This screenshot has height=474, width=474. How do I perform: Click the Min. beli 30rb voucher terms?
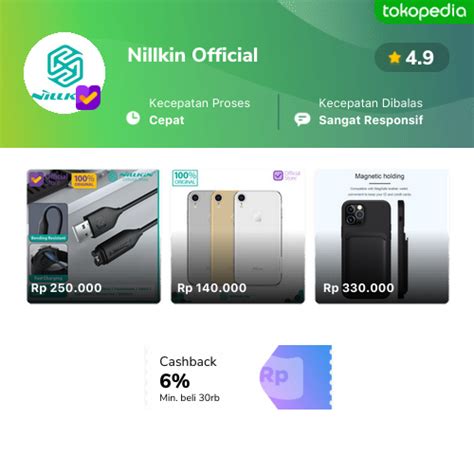click(189, 398)
